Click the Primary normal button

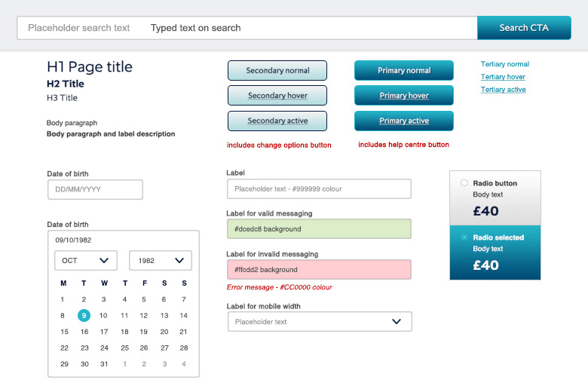point(404,70)
